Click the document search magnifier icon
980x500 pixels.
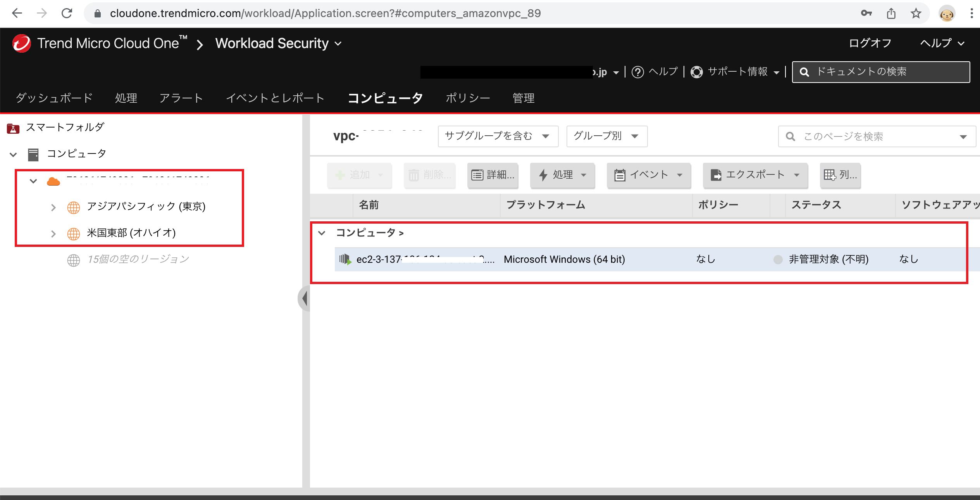[804, 72]
